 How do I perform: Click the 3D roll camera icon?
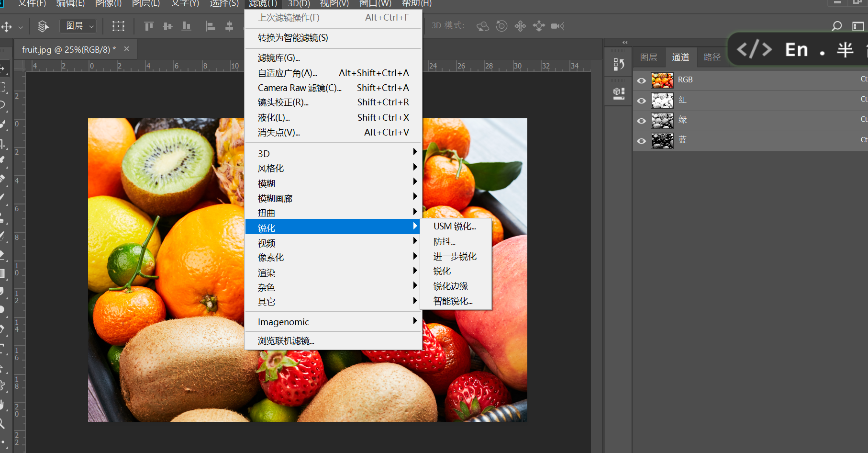point(501,26)
